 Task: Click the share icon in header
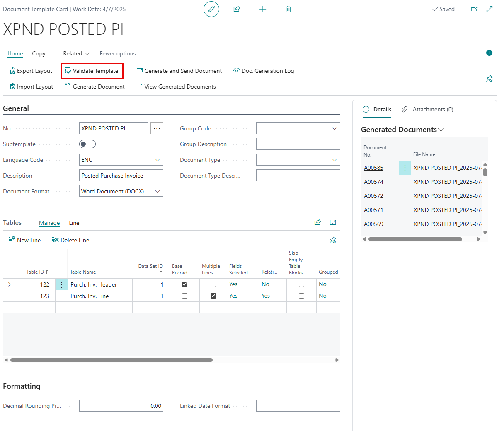pos(237,9)
